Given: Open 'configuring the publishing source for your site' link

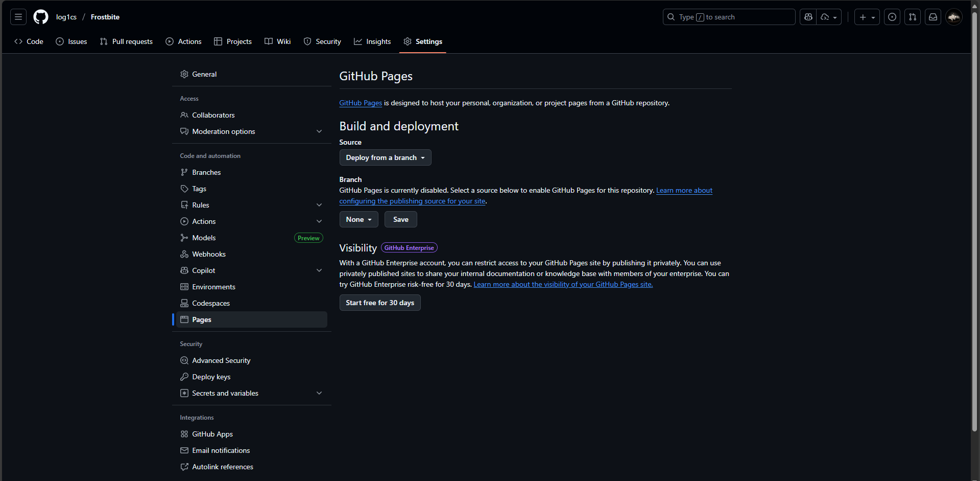Looking at the screenshot, I should [413, 201].
